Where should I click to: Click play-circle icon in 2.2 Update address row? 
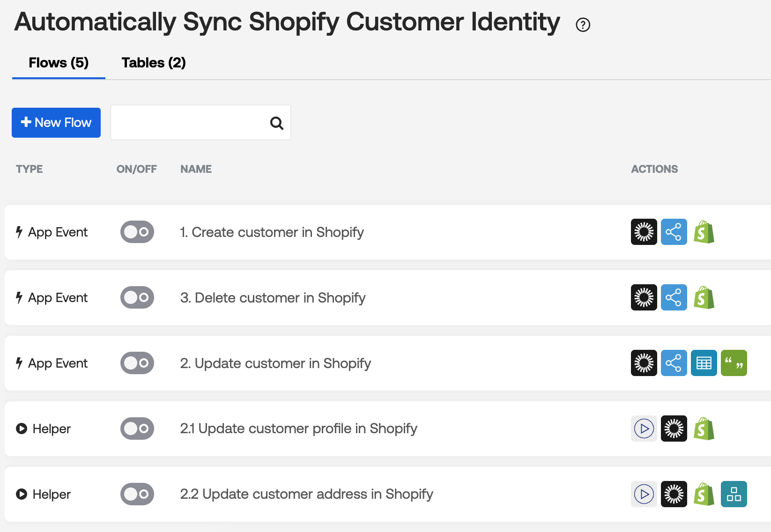644,494
